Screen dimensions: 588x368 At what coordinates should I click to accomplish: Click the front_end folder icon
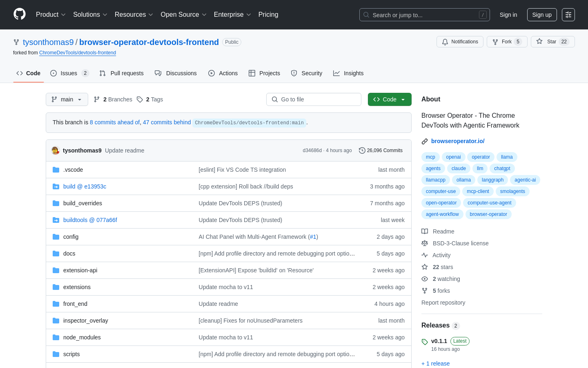point(56,304)
